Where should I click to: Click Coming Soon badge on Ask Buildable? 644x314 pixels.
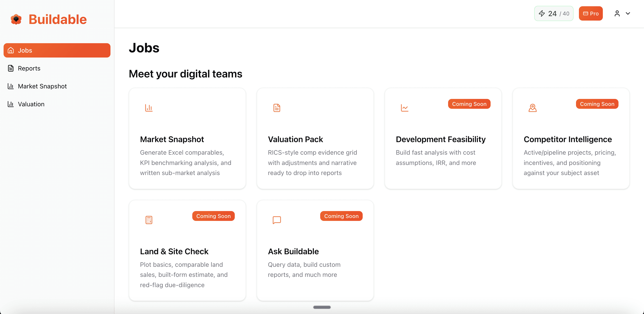[x=341, y=216]
